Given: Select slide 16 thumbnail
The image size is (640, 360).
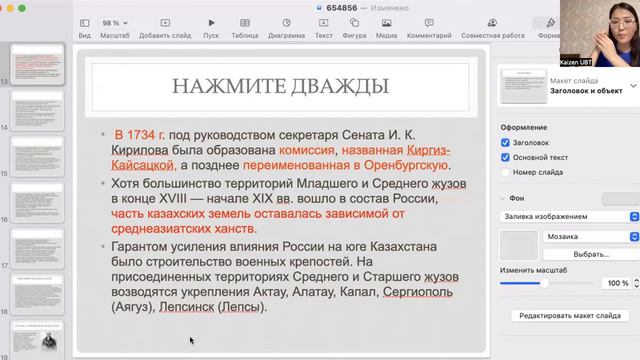Looking at the screenshot, I should coord(37,202).
